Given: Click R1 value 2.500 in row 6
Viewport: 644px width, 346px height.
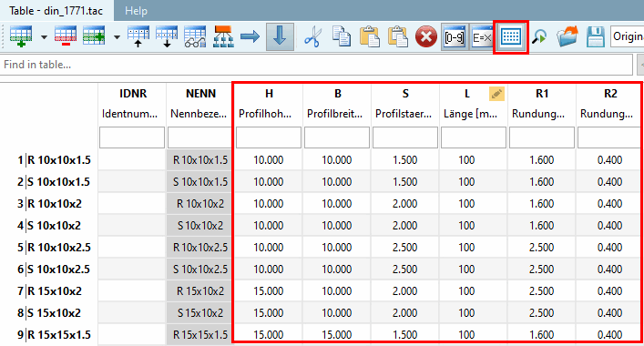Looking at the screenshot, I should pyautogui.click(x=542, y=270).
